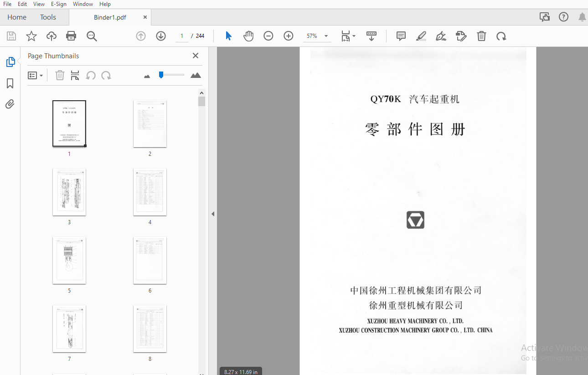The image size is (588, 375).
Task: Open the E-Sign menu
Action: pyautogui.click(x=58, y=4)
